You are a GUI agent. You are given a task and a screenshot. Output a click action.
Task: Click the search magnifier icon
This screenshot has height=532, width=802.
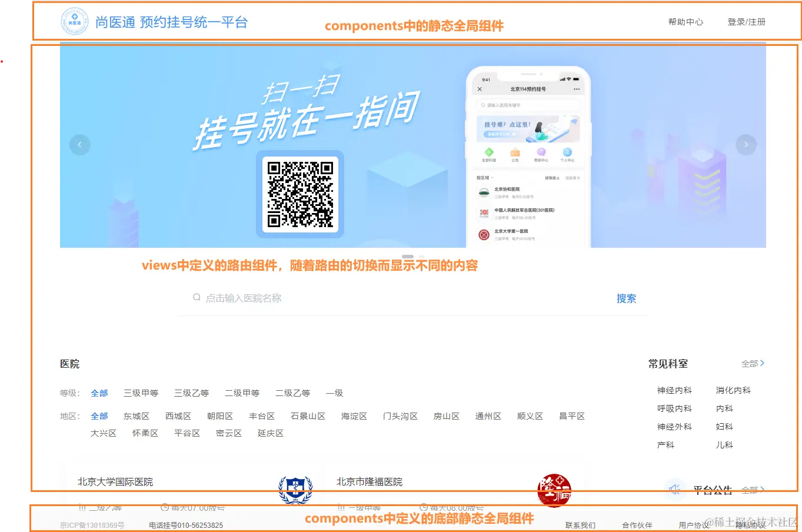point(197,298)
